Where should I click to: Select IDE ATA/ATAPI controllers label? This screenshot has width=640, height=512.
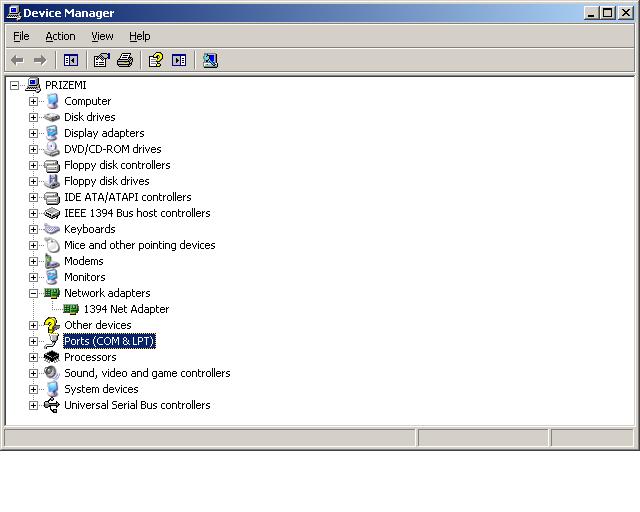(128, 197)
